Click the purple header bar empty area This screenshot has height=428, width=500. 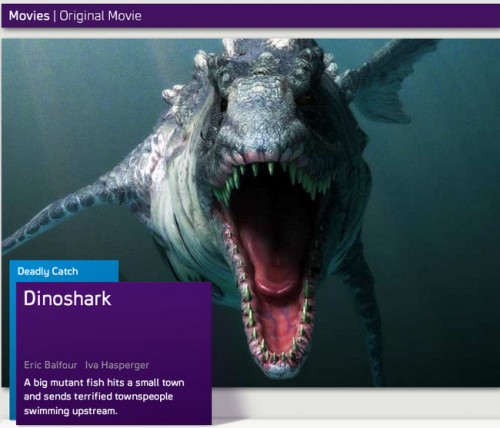coord(317,16)
